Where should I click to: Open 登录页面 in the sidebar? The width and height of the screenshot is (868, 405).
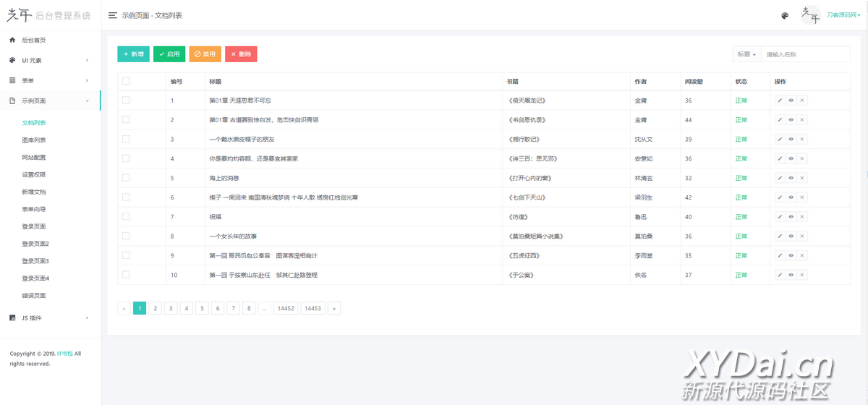point(34,227)
